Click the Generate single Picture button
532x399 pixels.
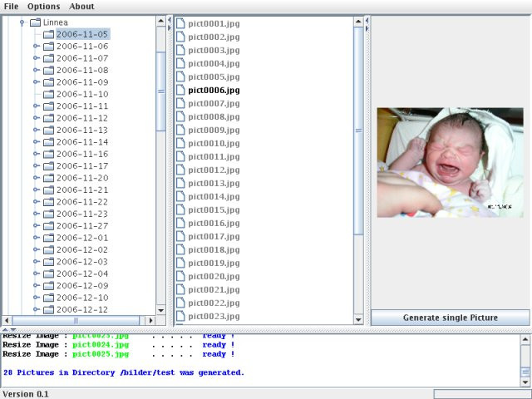(451, 318)
